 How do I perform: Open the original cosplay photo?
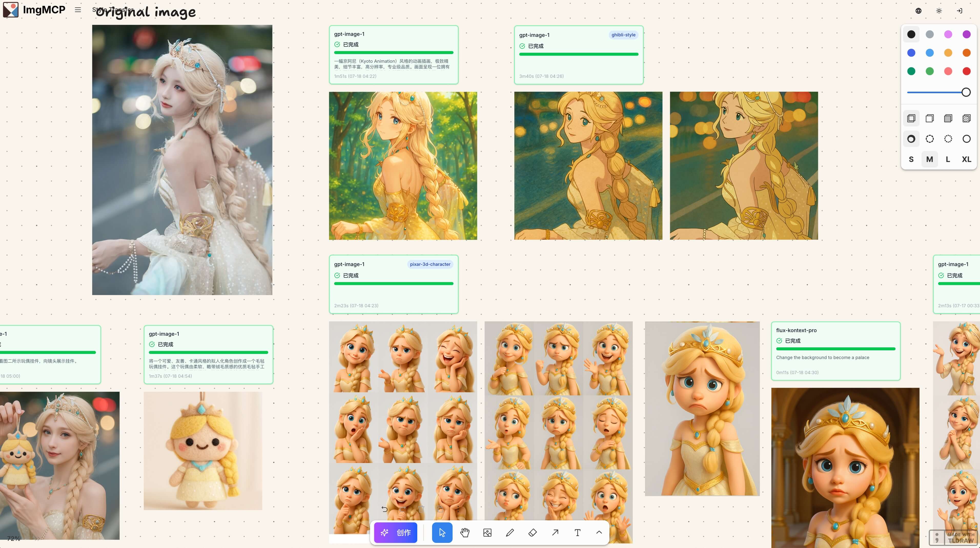coord(182,160)
